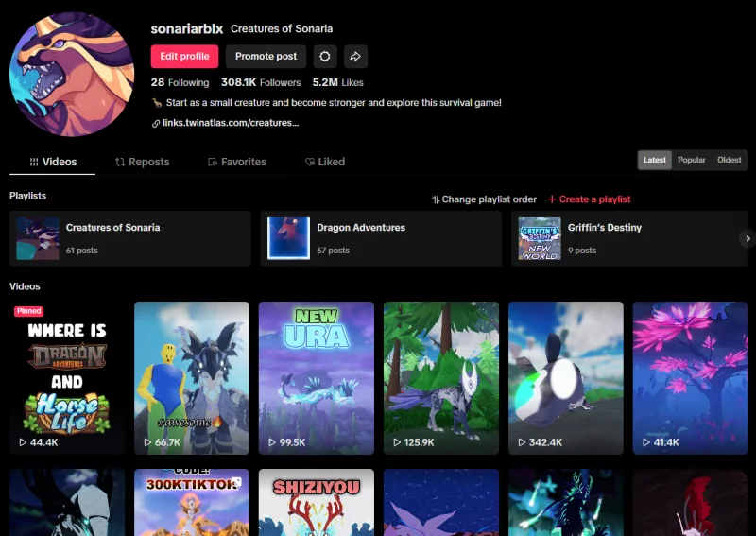Click the Dragon Adventures playlist cover icon
The image size is (756, 536).
point(288,238)
